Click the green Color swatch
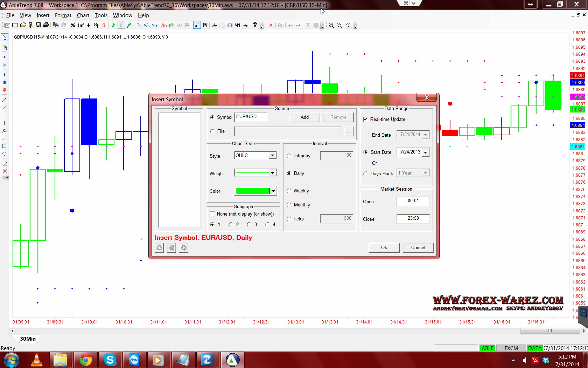588x368 pixels. [x=253, y=191]
